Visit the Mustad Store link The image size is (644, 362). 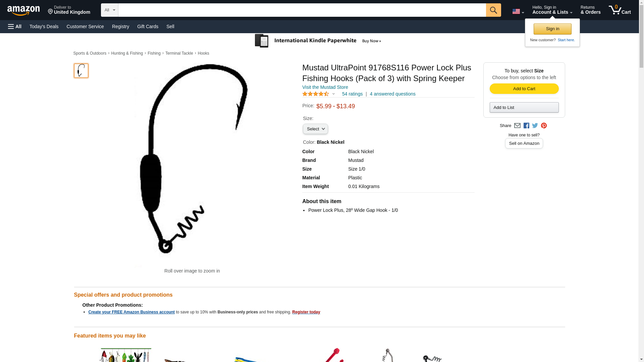325,87
